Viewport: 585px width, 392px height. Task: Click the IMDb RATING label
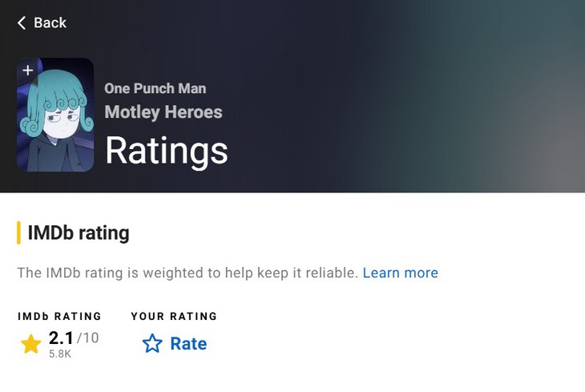[59, 317]
